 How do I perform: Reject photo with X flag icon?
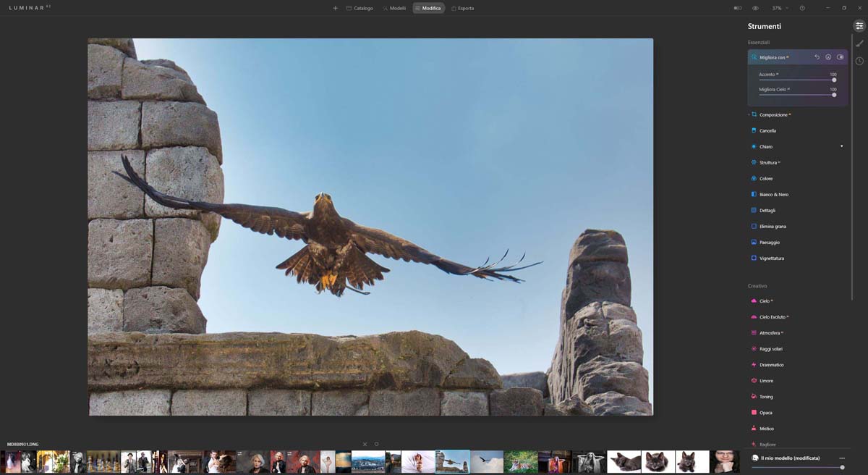click(365, 444)
